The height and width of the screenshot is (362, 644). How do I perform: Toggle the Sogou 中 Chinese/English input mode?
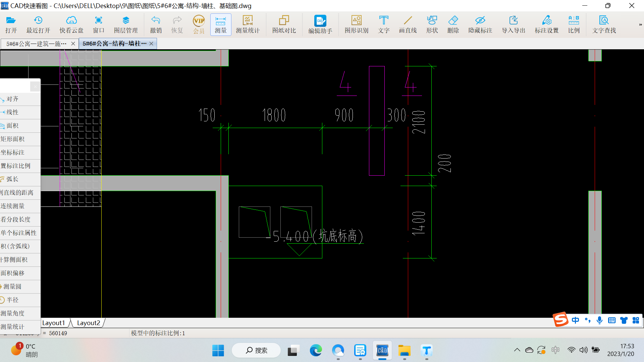pos(575,320)
